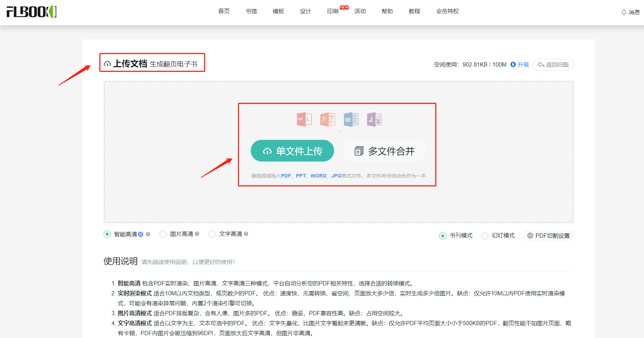Click the upload cloud icon beside 上传文档

coord(107,64)
